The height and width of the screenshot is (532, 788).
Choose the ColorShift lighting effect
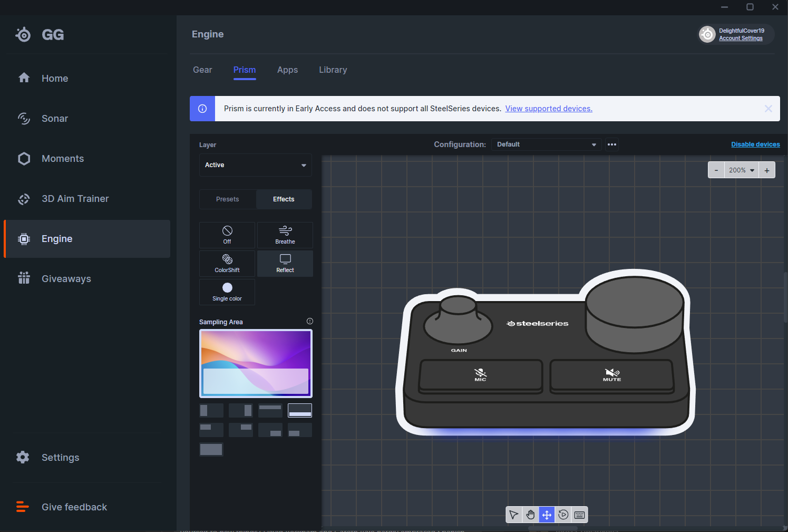227,264
